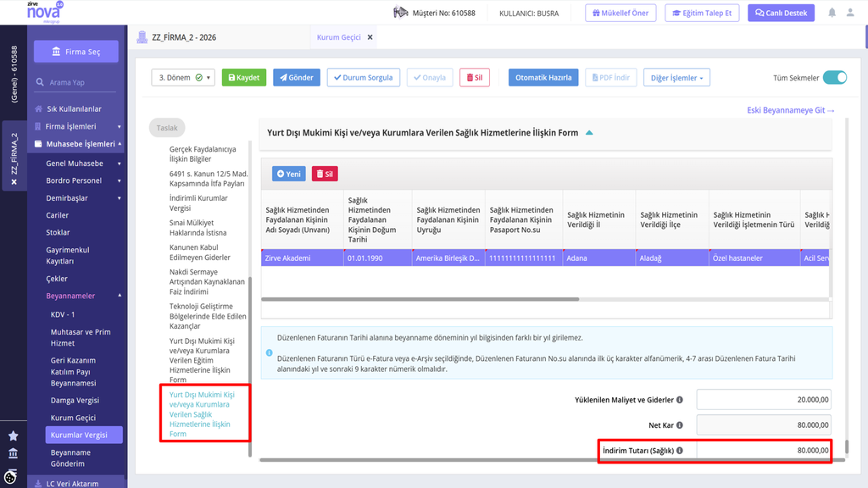Viewport: 868px width, 488px height.
Task: Open the user profile icon
Action: (x=850, y=13)
